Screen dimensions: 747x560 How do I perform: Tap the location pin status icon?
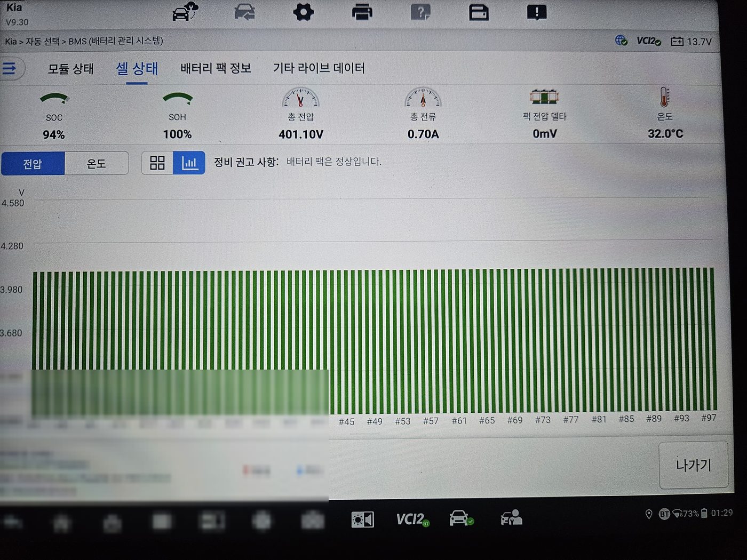click(x=649, y=514)
